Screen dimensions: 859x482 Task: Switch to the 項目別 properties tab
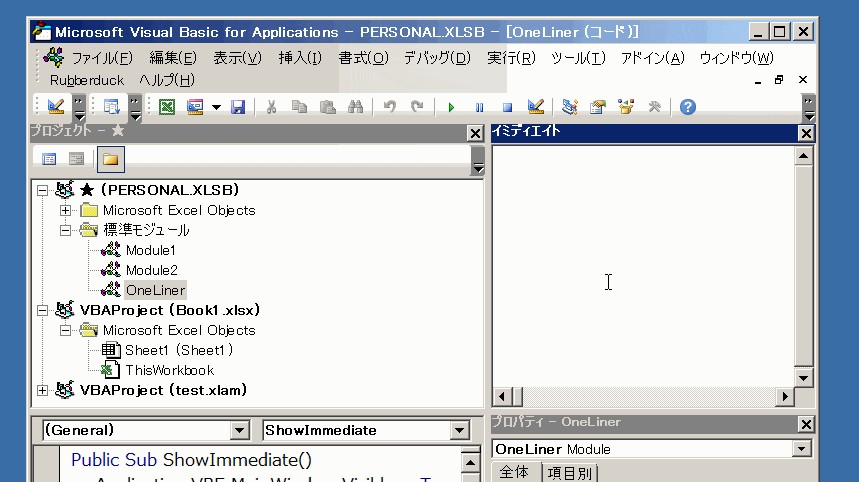(570, 473)
